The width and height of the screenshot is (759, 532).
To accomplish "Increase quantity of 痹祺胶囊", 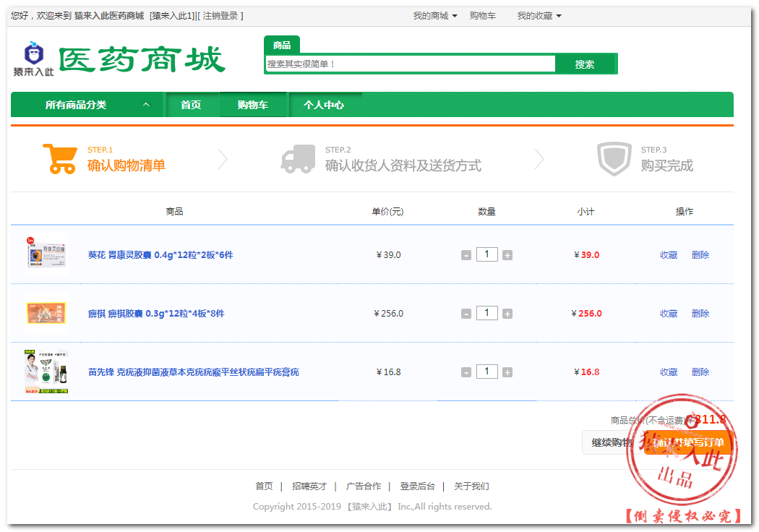I will (x=507, y=314).
